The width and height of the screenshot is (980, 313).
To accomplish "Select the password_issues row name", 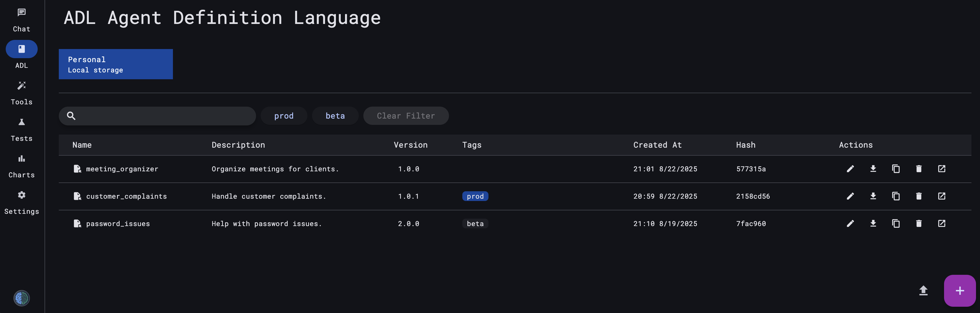I will pos(118,224).
